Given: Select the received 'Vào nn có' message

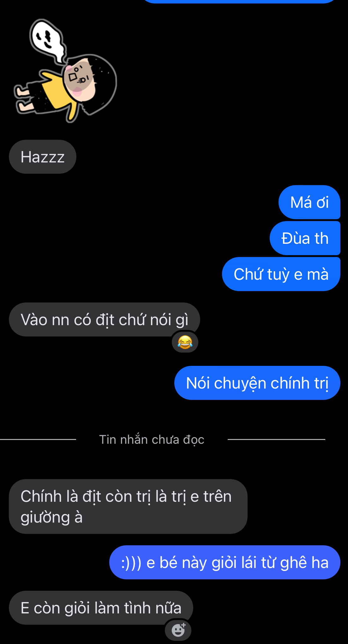Looking at the screenshot, I should (x=105, y=319).
